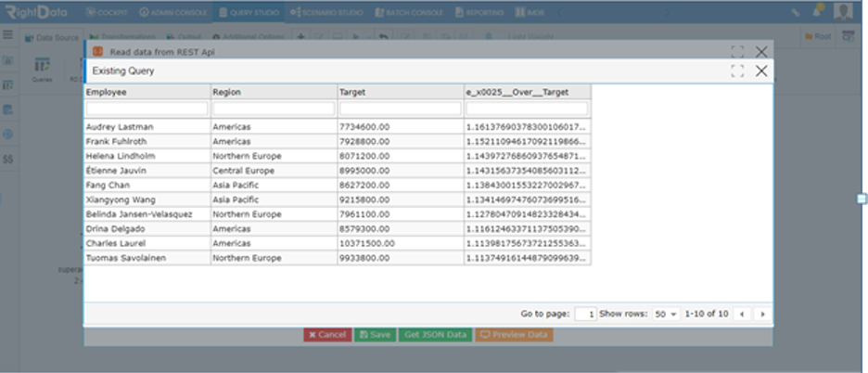Expand the Read data from REST Api panel
Image resolution: width=868 pixels, height=373 pixels.
pyautogui.click(x=737, y=52)
